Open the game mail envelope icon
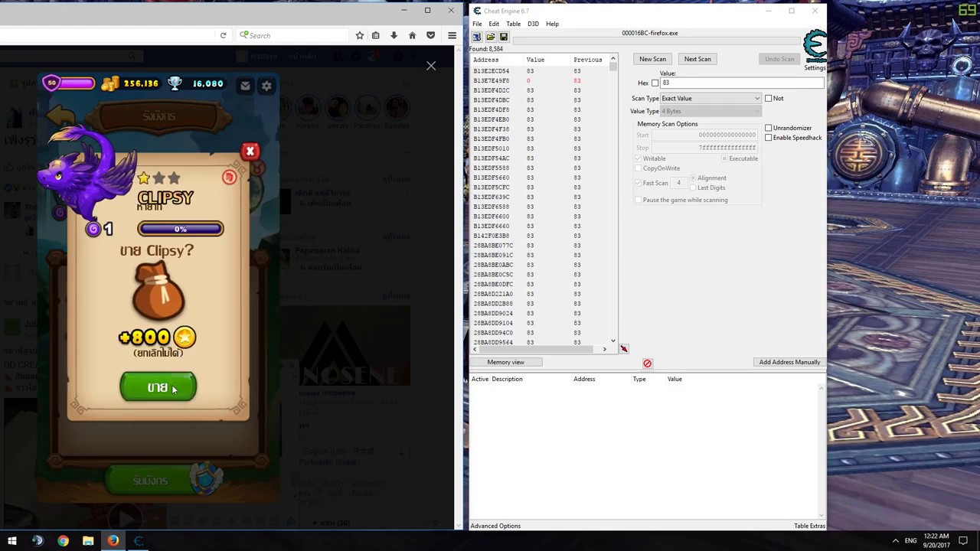The height and width of the screenshot is (551, 980). pos(245,86)
